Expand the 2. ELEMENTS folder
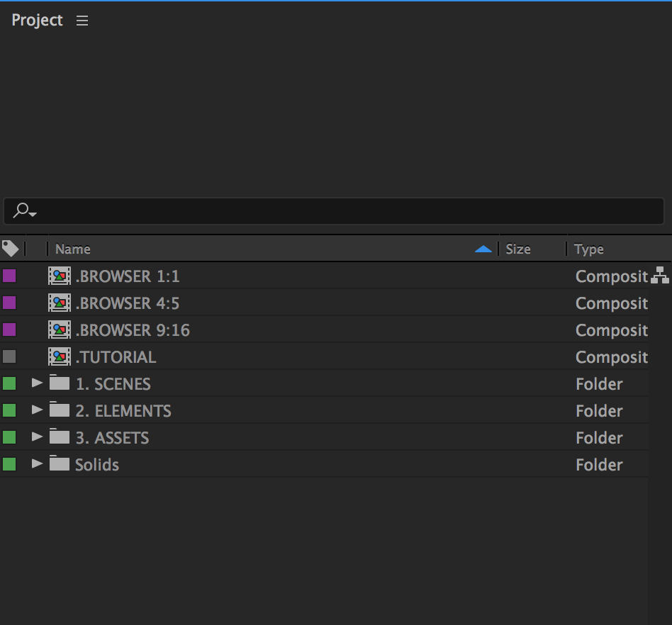This screenshot has height=625, width=672. pyautogui.click(x=38, y=410)
